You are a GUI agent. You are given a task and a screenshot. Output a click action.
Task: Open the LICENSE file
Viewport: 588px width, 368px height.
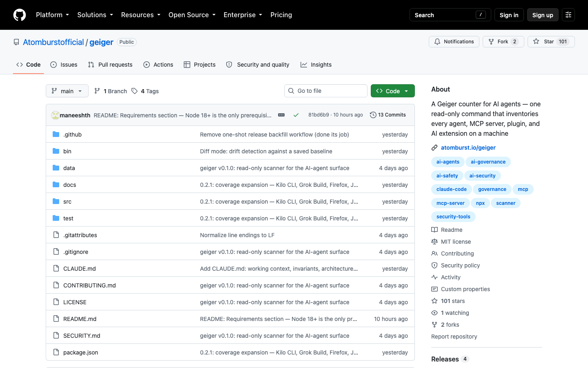coord(75,302)
